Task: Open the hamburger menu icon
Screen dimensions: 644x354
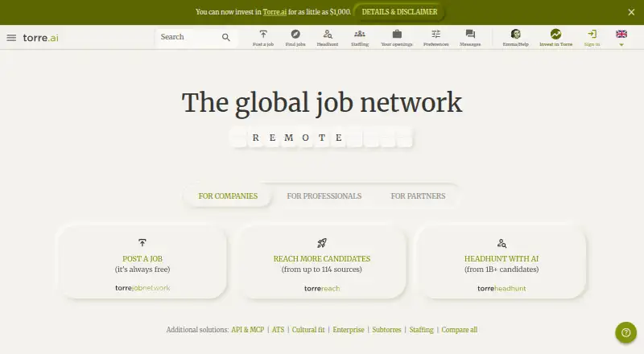Action: pyautogui.click(x=11, y=38)
